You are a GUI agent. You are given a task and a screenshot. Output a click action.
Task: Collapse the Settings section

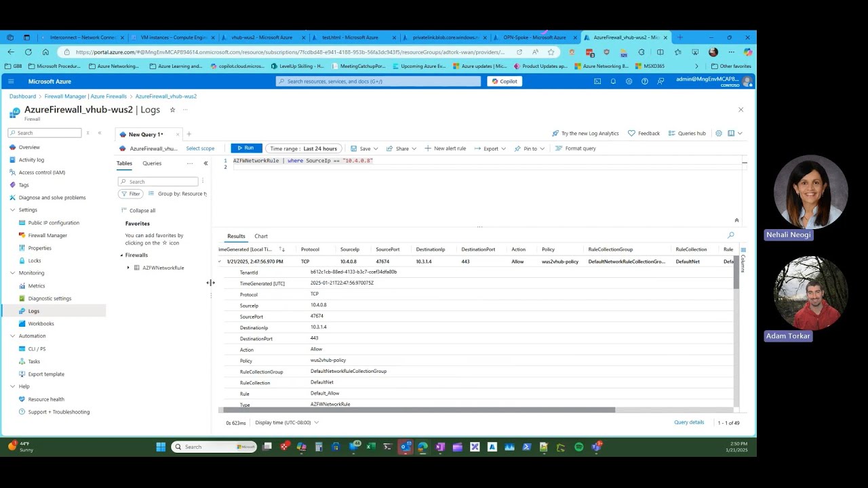tap(12, 210)
